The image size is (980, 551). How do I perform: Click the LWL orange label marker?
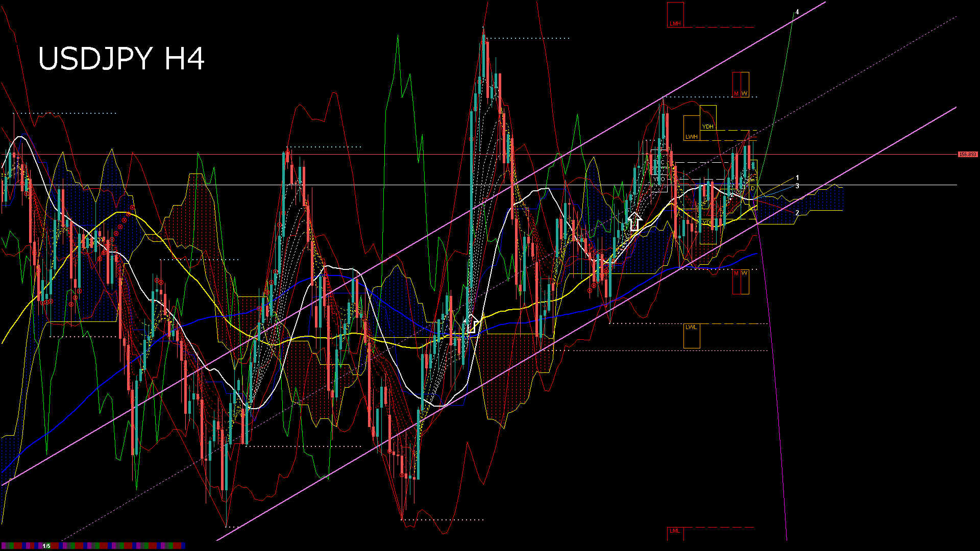click(x=691, y=328)
